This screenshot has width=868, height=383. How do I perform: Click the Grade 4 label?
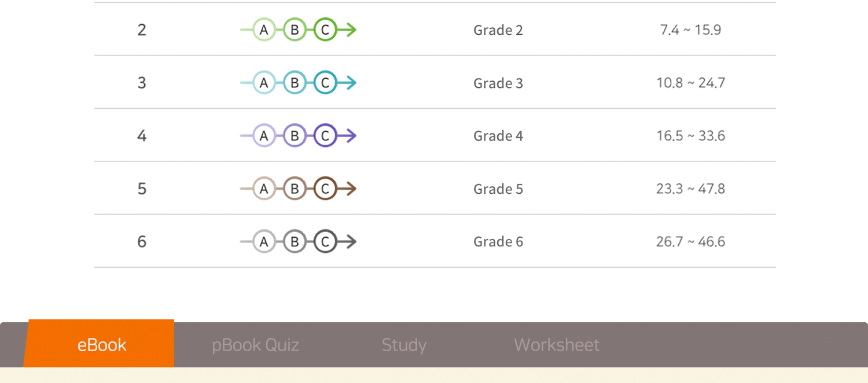498,136
